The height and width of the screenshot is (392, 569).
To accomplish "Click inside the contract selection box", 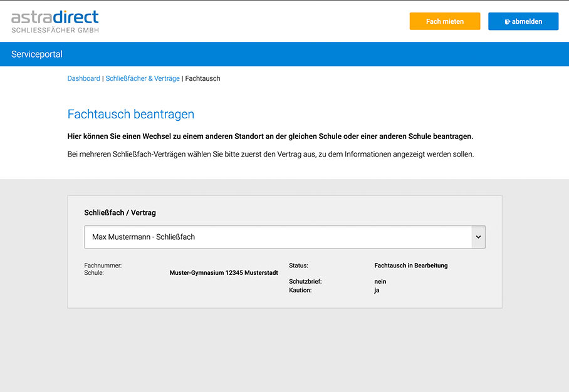I will pyautogui.click(x=251, y=237).
